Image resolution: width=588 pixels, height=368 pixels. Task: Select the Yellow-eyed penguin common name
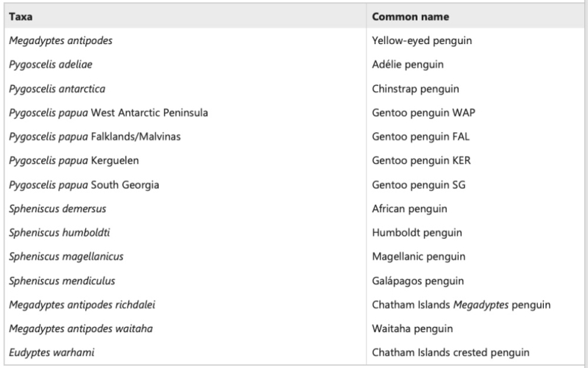(x=422, y=40)
